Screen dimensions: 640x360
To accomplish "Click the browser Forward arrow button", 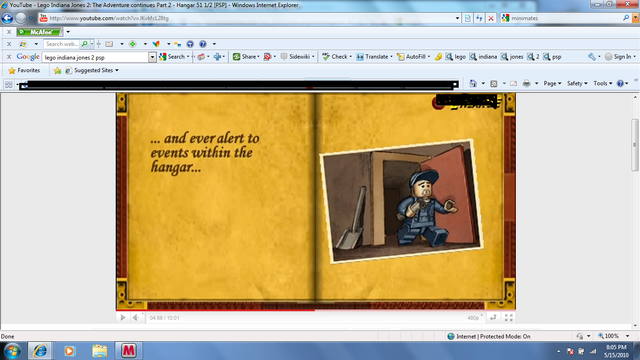I will pyautogui.click(x=21, y=18).
